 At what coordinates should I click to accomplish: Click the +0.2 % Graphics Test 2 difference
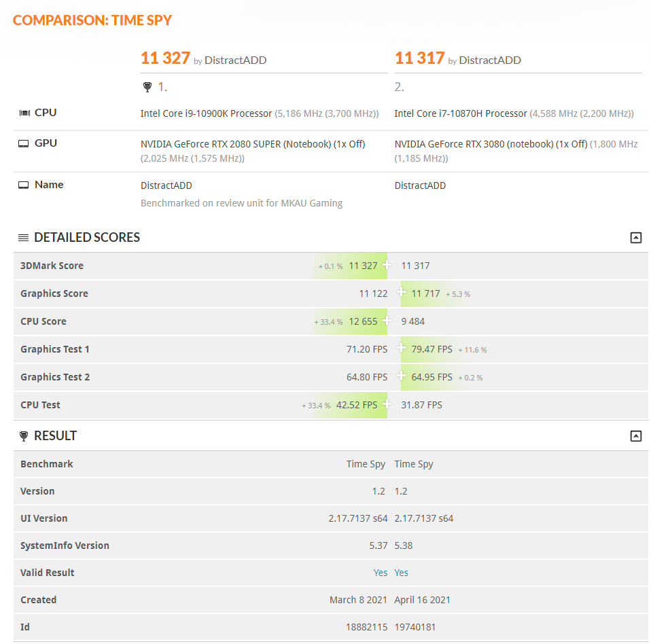click(470, 378)
